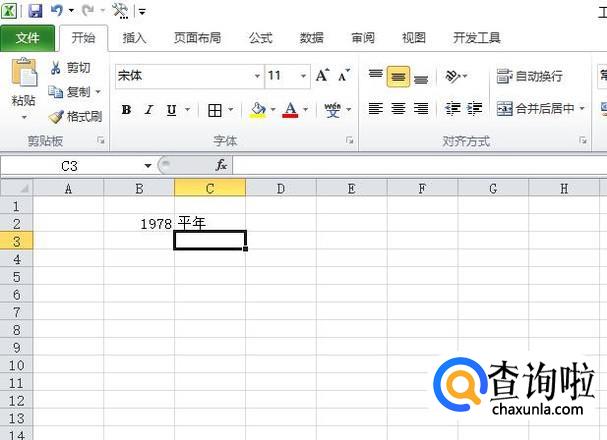Open the fill color dropdown arrow
Screen dimensions: 607x440
pyautogui.click(x=273, y=110)
